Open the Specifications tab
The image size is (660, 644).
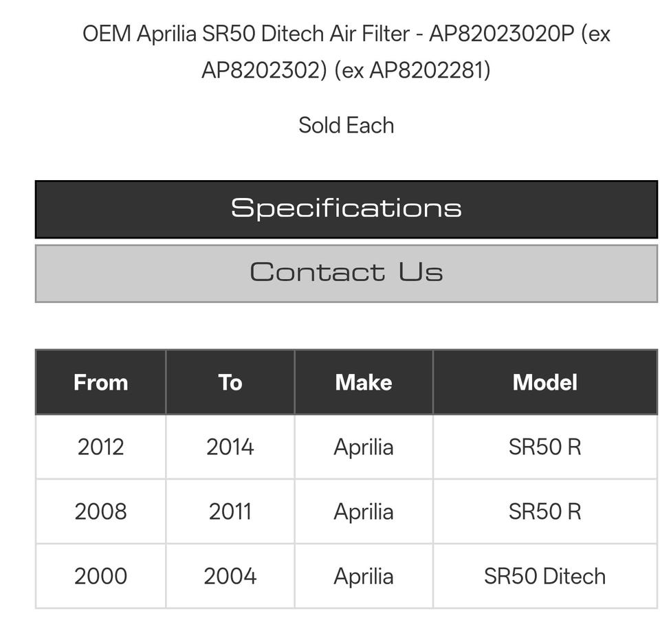[x=346, y=209]
